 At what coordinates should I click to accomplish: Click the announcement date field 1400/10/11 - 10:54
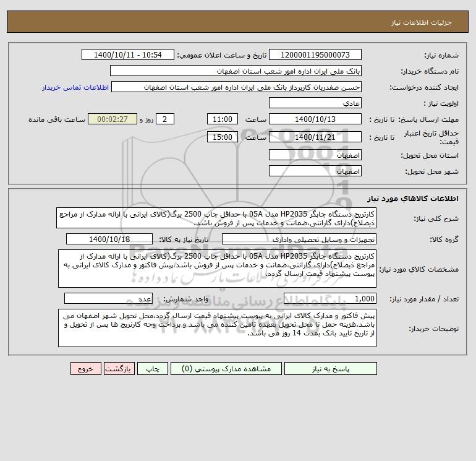128,54
